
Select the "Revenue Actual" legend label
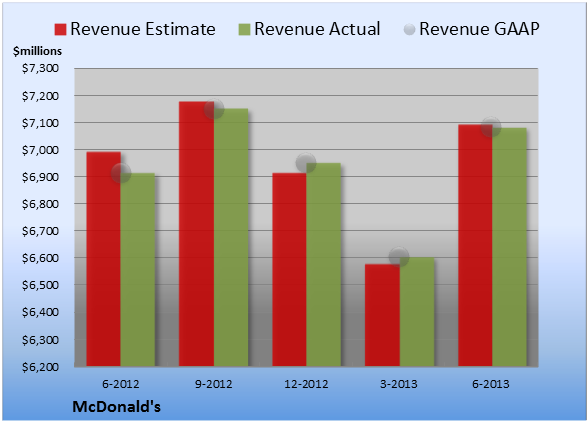click(317, 29)
